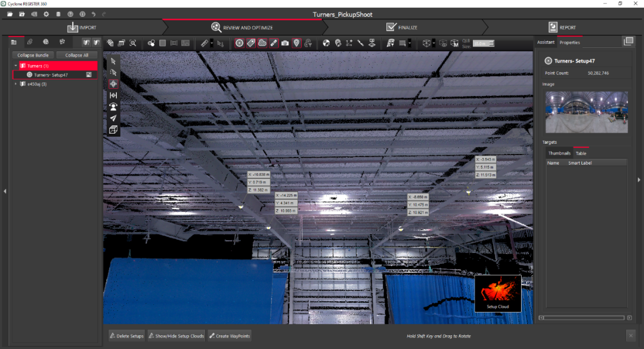Image resolution: width=644 pixels, height=349 pixels.
Task: Click the Create WayPoints button
Action: (230, 336)
